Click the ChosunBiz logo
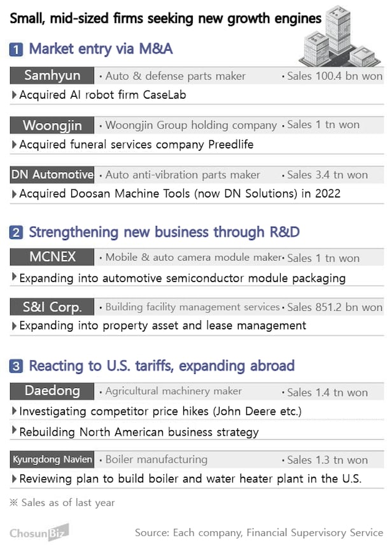The image size is (392, 560). click(39, 532)
